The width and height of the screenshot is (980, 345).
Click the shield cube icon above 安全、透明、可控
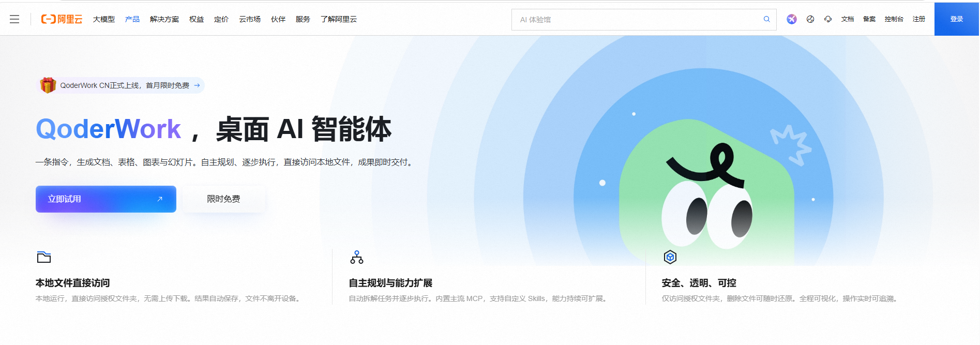coord(670,257)
